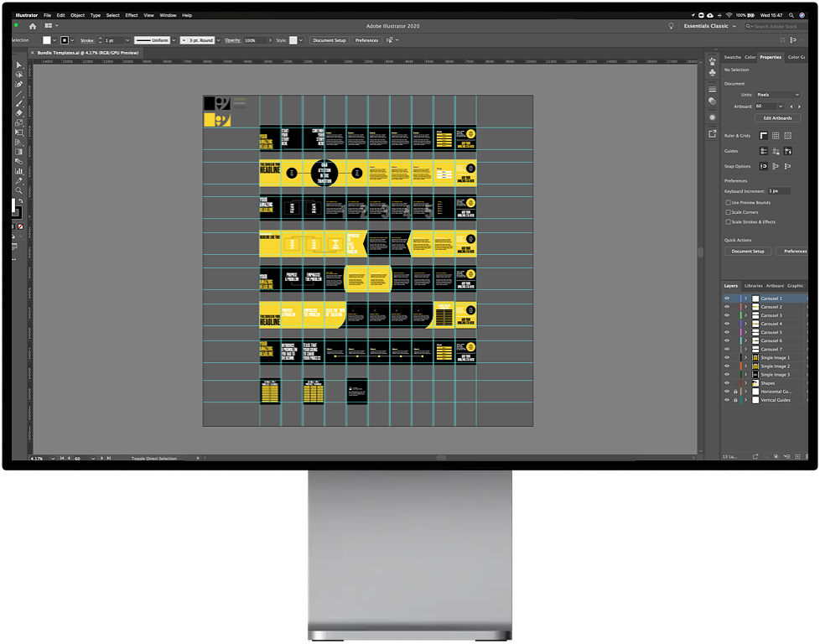Enable Use Preview Bounds checkbox
The image size is (820, 644).
click(728, 202)
